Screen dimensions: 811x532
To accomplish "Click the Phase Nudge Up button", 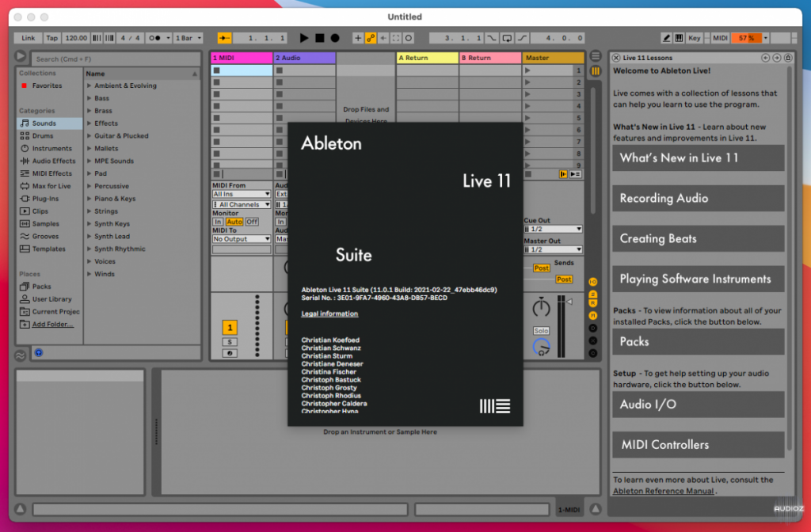I will [x=109, y=38].
